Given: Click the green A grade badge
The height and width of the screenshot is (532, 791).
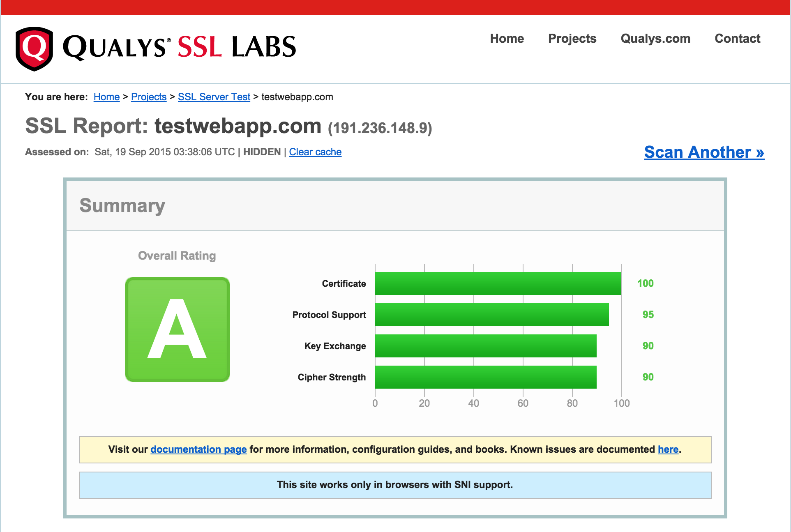Looking at the screenshot, I should [177, 329].
